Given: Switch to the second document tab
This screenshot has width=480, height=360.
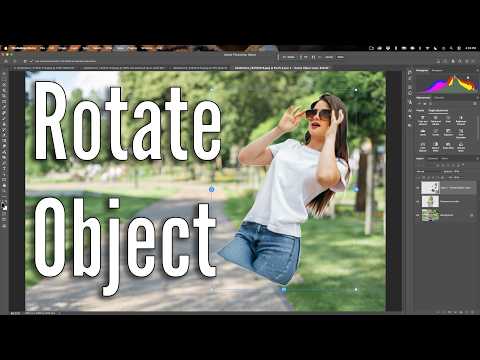Looking at the screenshot, I should [123, 68].
